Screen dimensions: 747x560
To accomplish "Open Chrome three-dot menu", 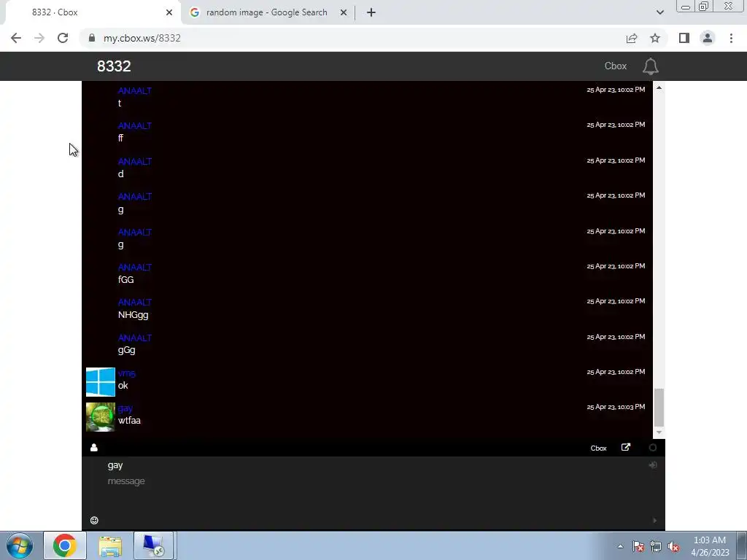I will click(731, 38).
